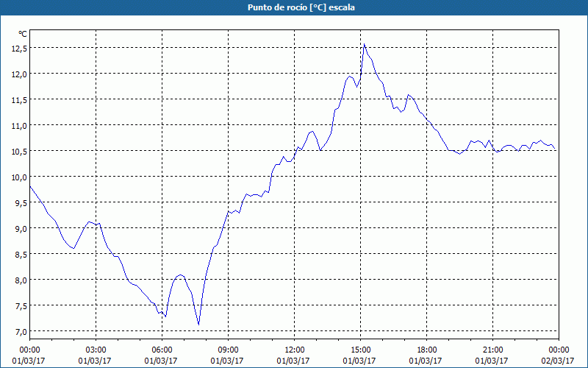Click the 7,0 y-axis tick label
588x368 pixels.
point(21,332)
